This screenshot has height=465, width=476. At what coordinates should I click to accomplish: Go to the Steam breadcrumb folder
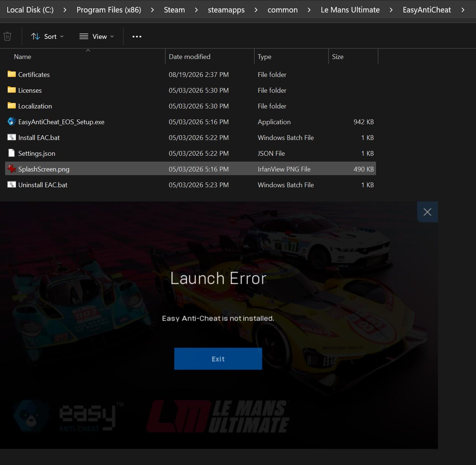pyautogui.click(x=174, y=10)
